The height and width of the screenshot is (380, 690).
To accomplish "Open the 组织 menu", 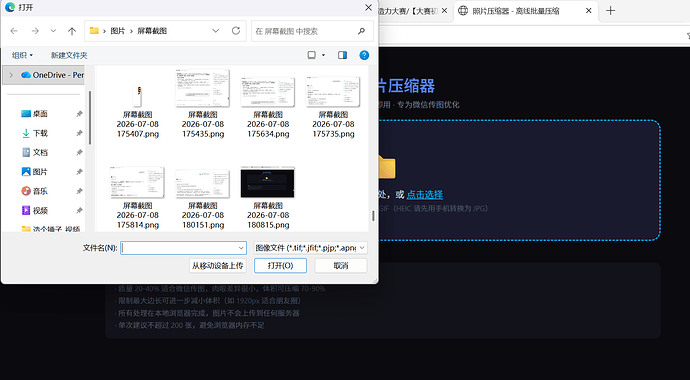I will click(x=22, y=55).
